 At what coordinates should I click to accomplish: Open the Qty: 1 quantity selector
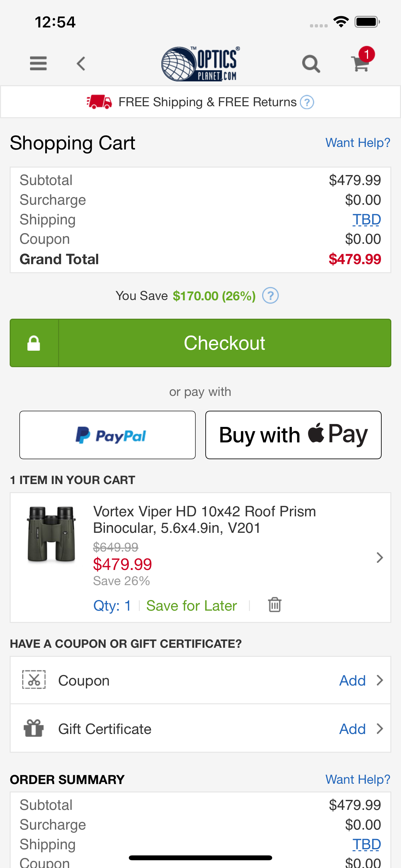[112, 605]
